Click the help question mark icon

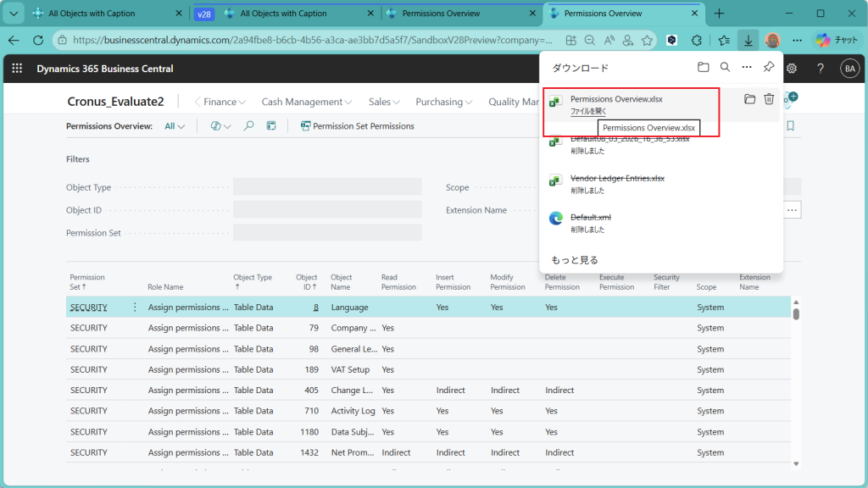point(820,69)
